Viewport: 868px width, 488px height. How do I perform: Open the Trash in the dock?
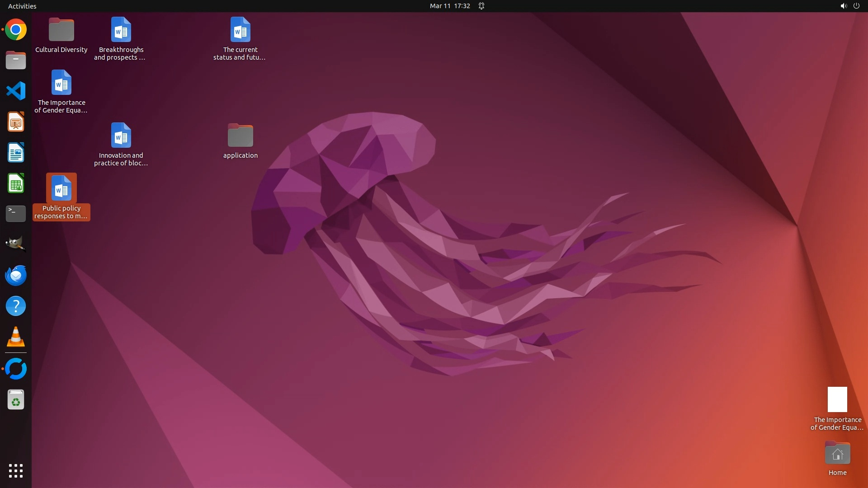pyautogui.click(x=16, y=400)
